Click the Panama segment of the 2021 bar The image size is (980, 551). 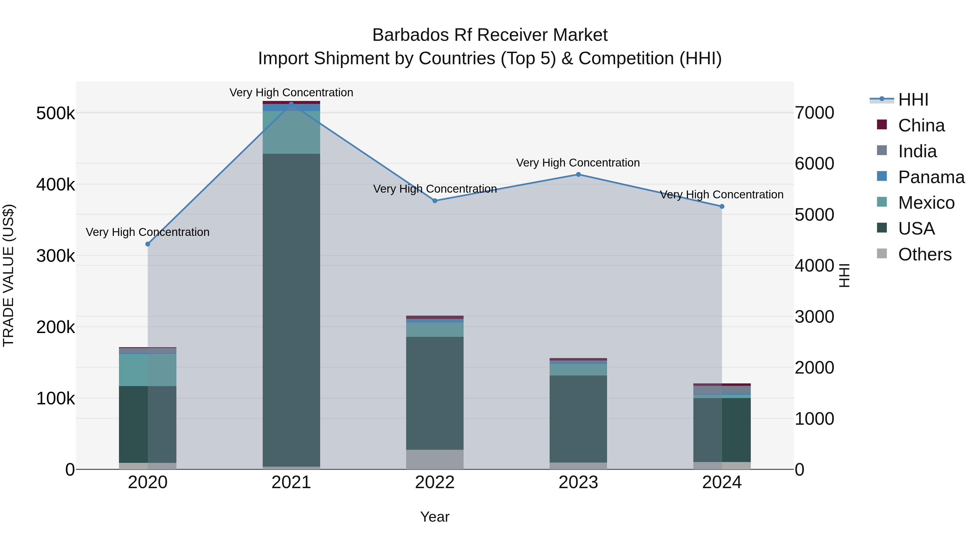[291, 107]
